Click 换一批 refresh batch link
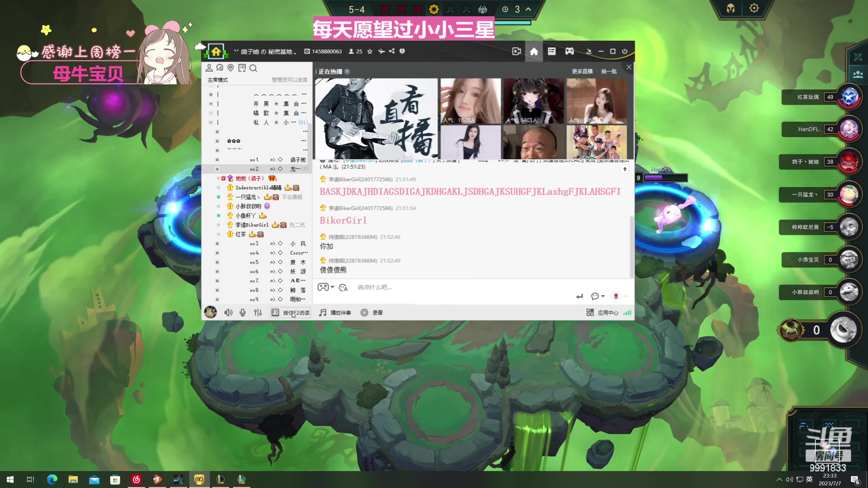 pyautogui.click(x=609, y=71)
